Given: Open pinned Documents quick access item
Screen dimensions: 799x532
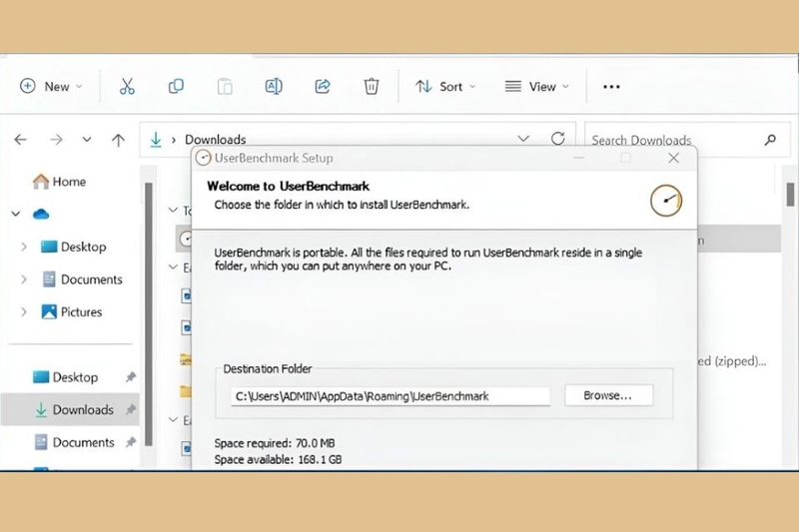Looking at the screenshot, I should pyautogui.click(x=73, y=442).
